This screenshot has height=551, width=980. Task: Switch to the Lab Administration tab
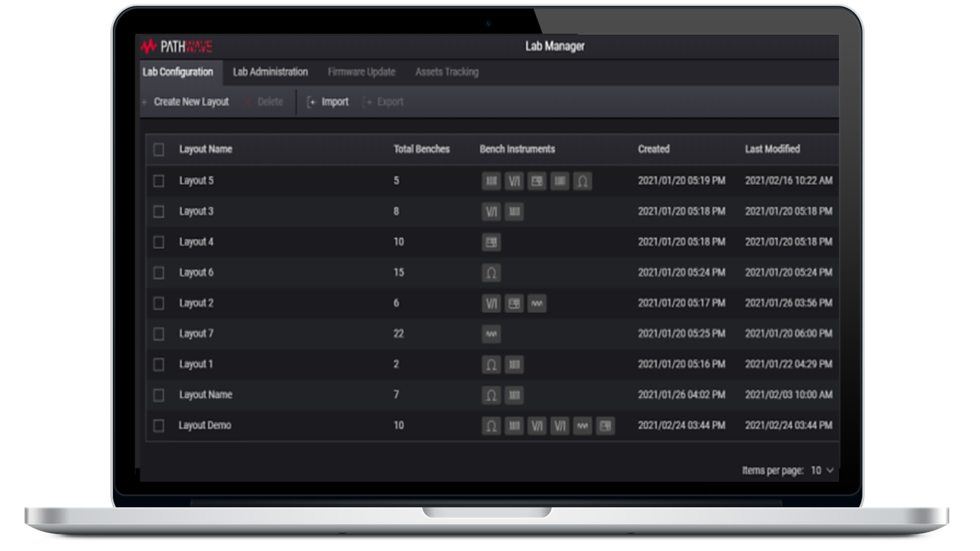[270, 72]
